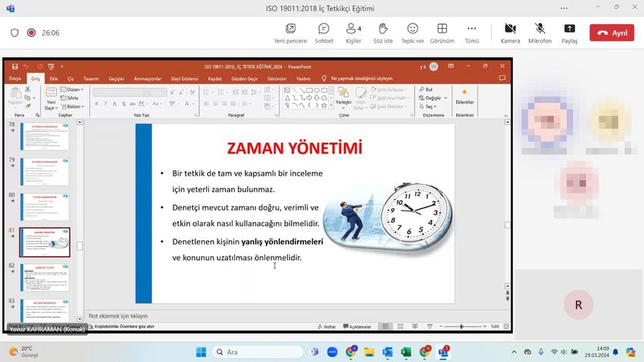Open the Dosya menu

15,79
